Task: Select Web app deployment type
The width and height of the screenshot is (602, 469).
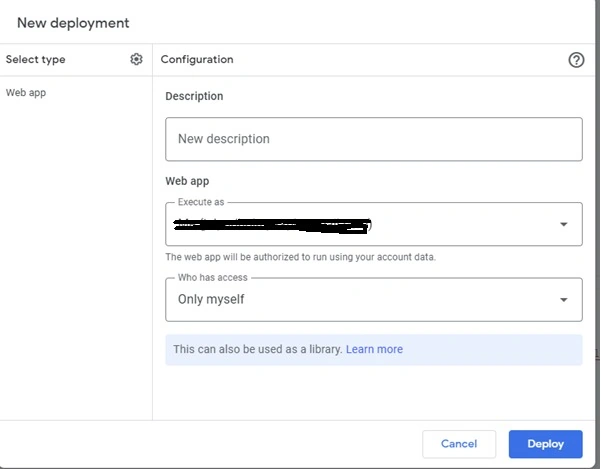Action: click(x=26, y=92)
